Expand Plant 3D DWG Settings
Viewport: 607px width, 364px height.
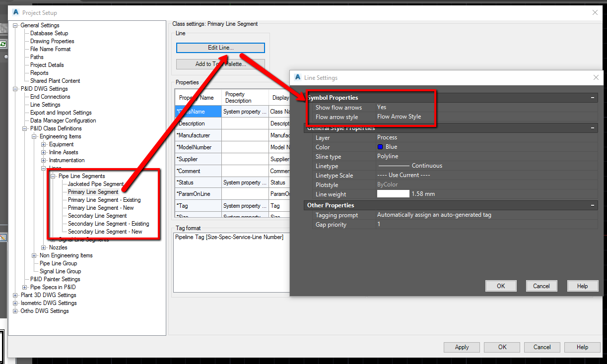coord(15,295)
